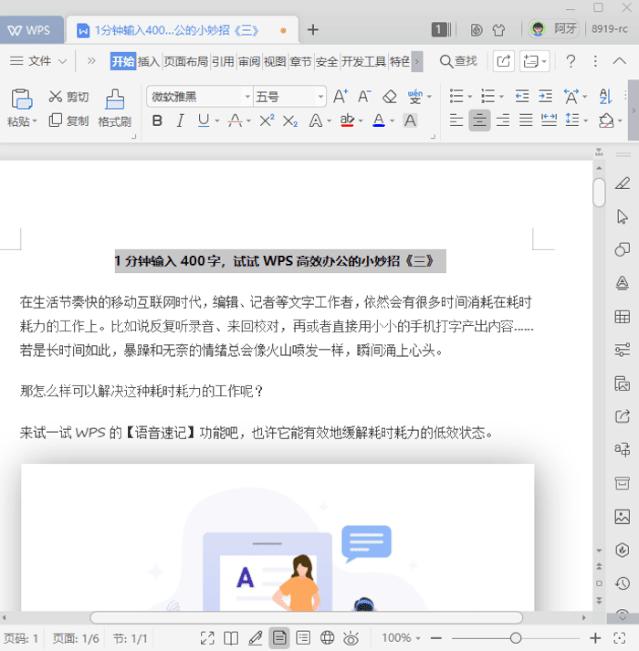Toggle eye protection mode icon
Viewport: 639px width, 651px height.
pyautogui.click(x=351, y=638)
